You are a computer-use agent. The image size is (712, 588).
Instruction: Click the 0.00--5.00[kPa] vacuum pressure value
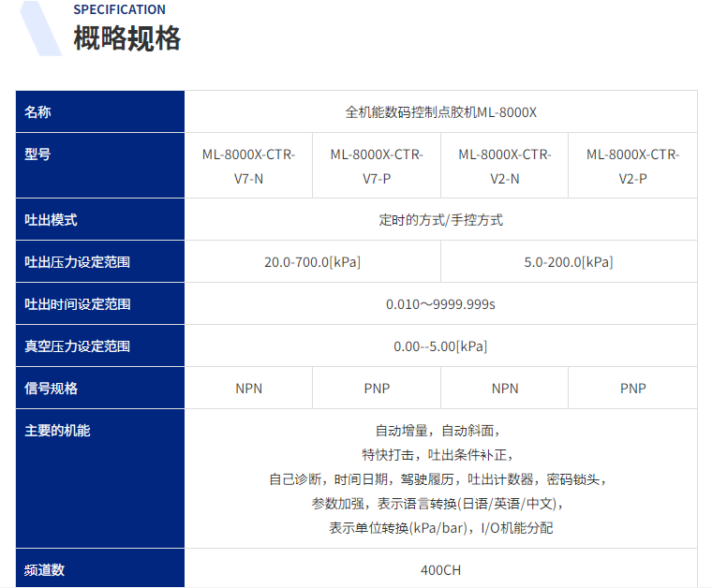tap(440, 346)
